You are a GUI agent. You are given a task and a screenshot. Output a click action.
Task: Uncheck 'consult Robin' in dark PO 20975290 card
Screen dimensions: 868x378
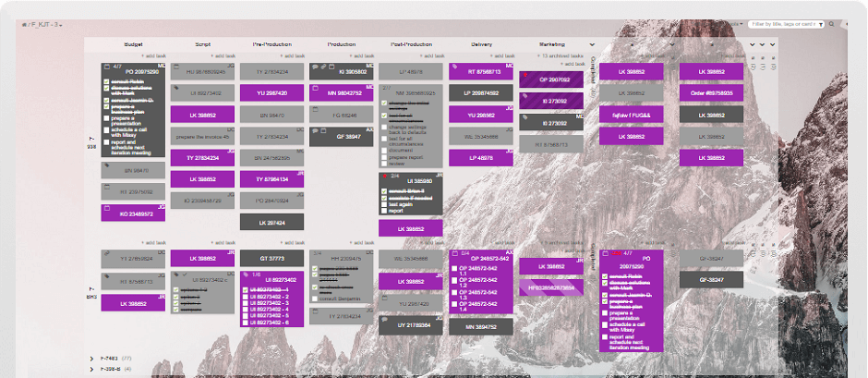[106, 81]
